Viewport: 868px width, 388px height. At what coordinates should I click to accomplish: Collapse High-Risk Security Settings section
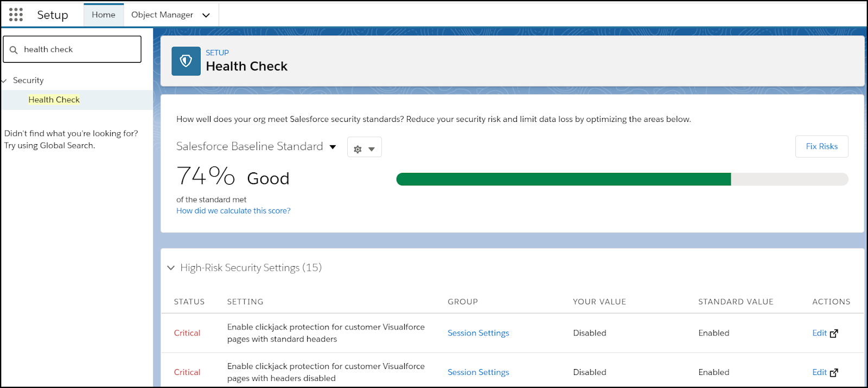pos(171,268)
